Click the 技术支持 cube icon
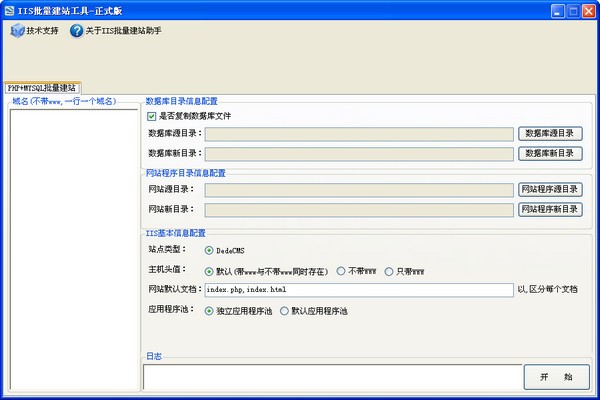This screenshot has height=400, width=600. (17, 31)
